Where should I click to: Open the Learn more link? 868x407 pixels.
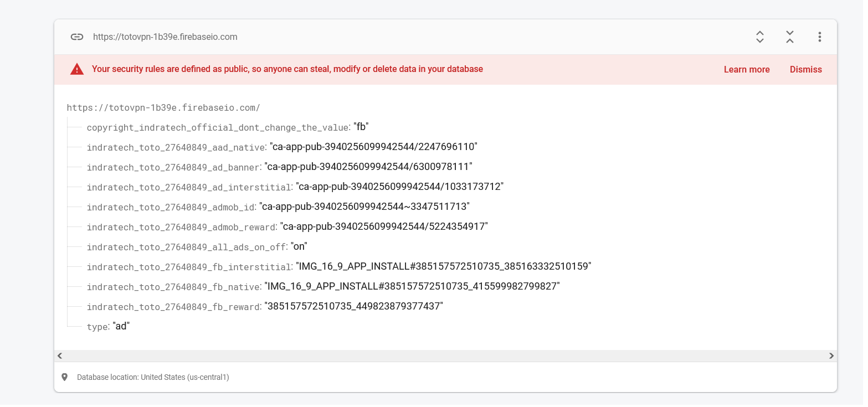coord(746,69)
